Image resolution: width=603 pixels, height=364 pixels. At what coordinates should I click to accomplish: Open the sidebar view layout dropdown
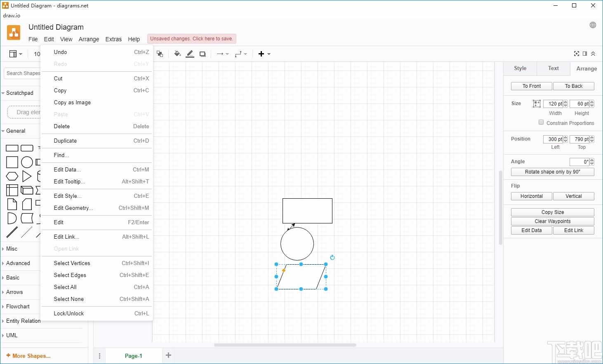coord(16,54)
